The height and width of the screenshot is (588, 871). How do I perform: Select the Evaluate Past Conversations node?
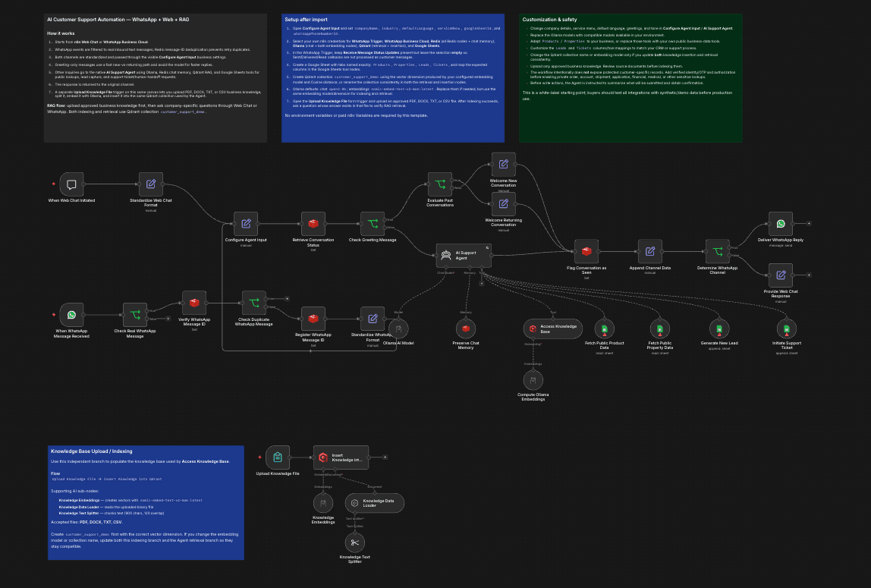440,184
